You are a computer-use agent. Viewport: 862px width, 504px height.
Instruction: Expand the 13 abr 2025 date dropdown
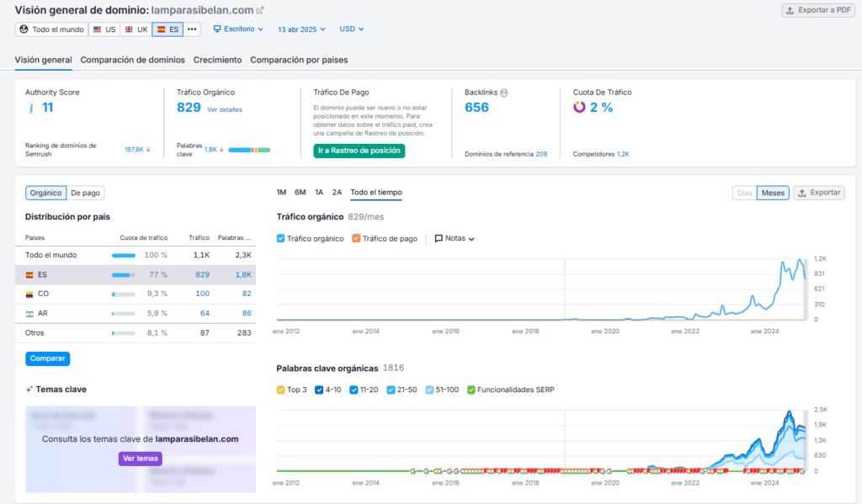(x=301, y=29)
